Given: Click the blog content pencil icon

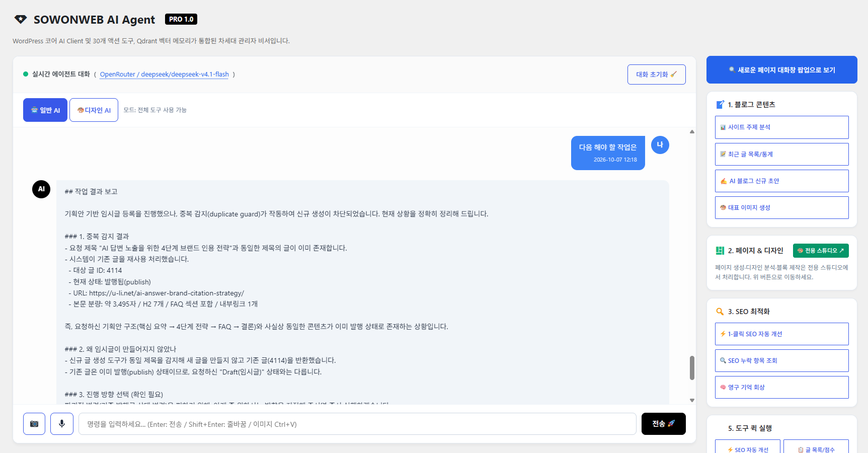Looking at the screenshot, I should click(x=720, y=105).
